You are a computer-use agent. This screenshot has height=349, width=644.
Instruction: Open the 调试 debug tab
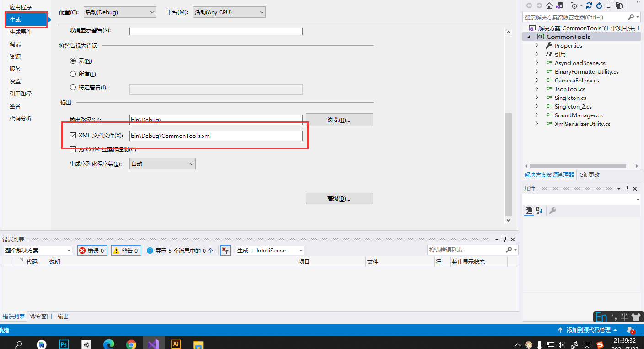[15, 44]
